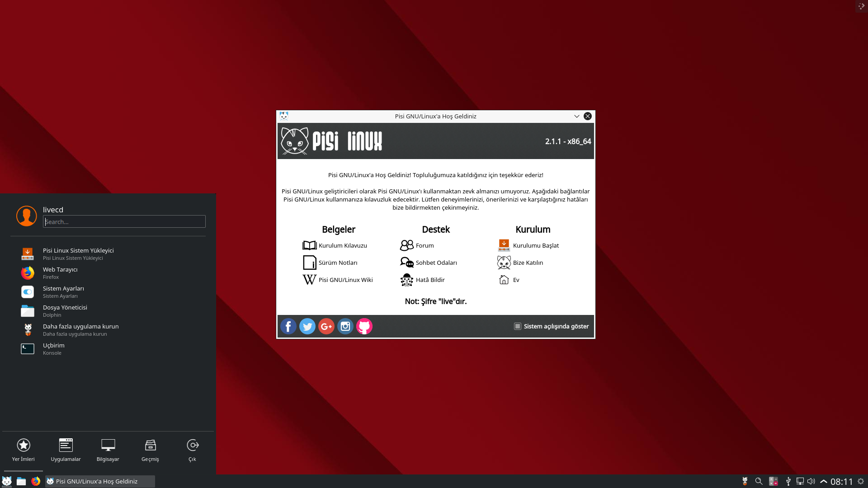Switch to Yer İmleri tab

click(x=24, y=450)
